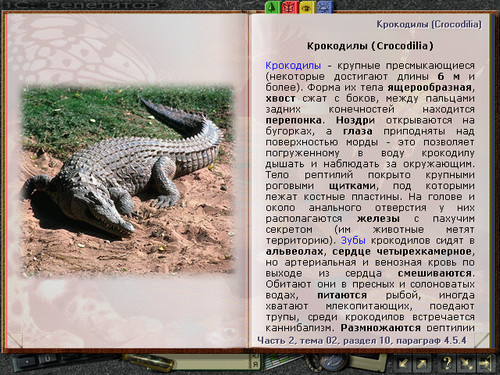Image resolution: width=500 pixels, height=375 pixels.
Task: Click the magnifying glass search tool
Action: [148, 362]
